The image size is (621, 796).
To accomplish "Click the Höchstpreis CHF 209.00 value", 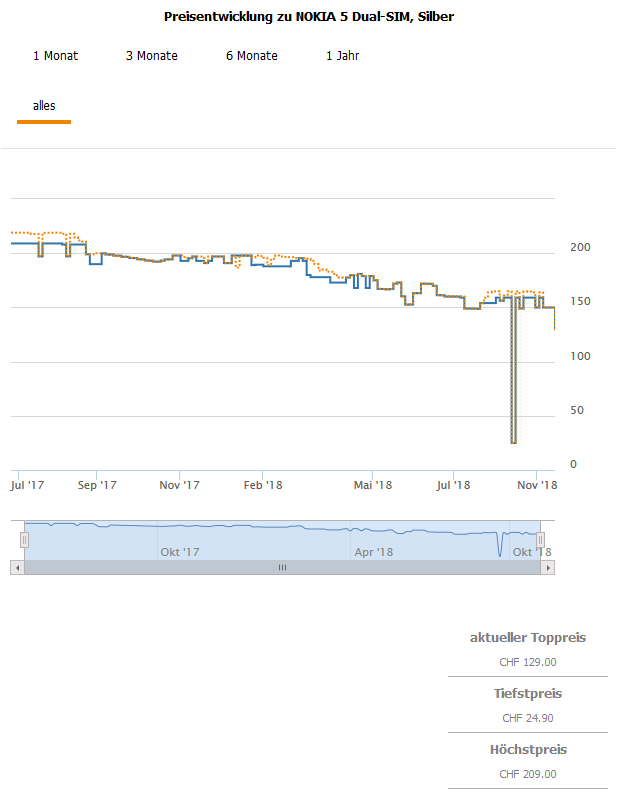I will [528, 774].
